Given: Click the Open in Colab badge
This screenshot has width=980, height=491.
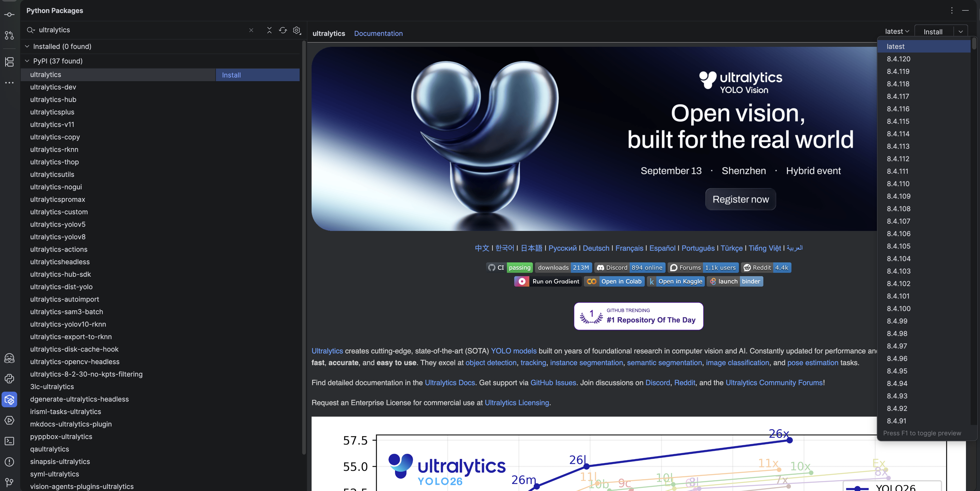Looking at the screenshot, I should 614,281.
